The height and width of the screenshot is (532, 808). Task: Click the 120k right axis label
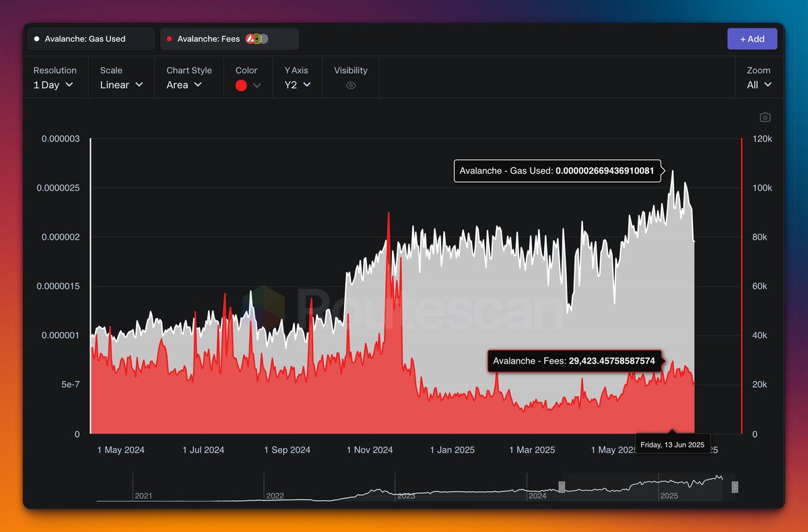(x=763, y=139)
